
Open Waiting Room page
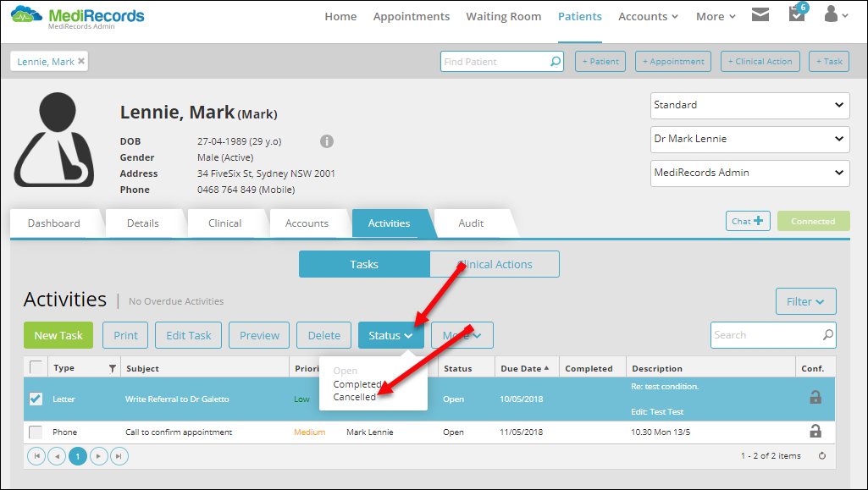504,17
